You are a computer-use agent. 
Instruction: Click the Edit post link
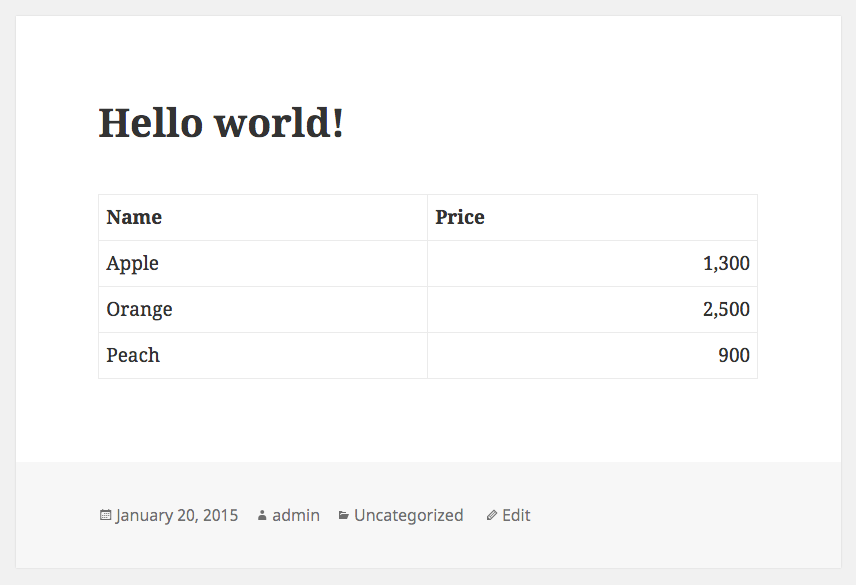click(516, 515)
